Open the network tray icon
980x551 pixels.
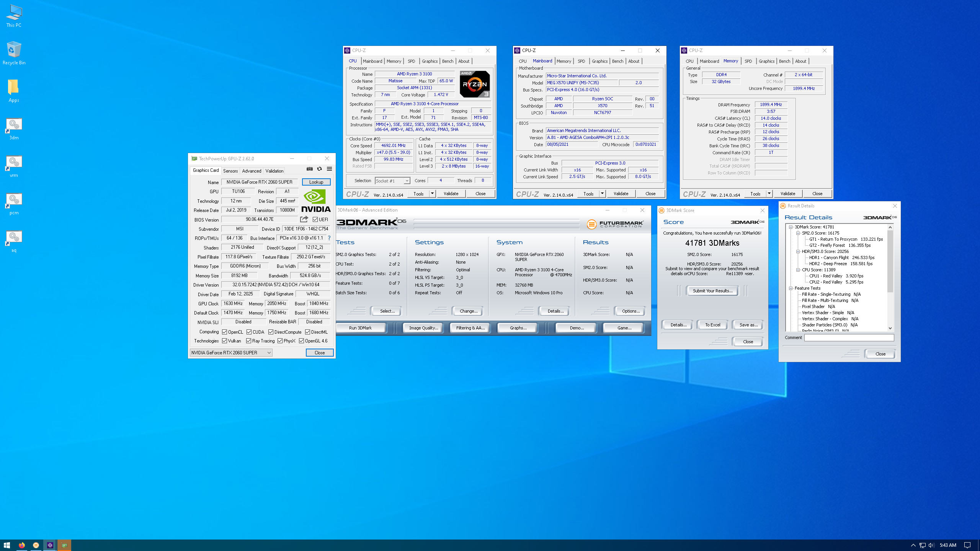(923, 545)
